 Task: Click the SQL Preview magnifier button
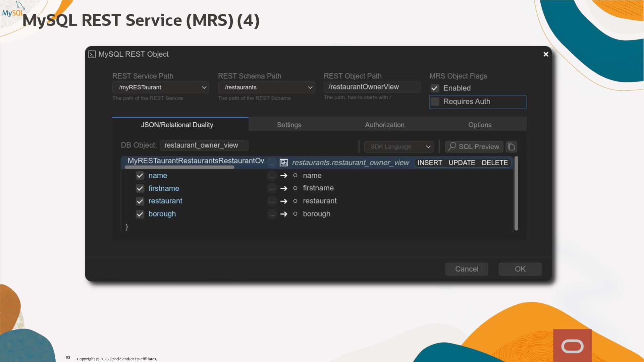point(474,146)
